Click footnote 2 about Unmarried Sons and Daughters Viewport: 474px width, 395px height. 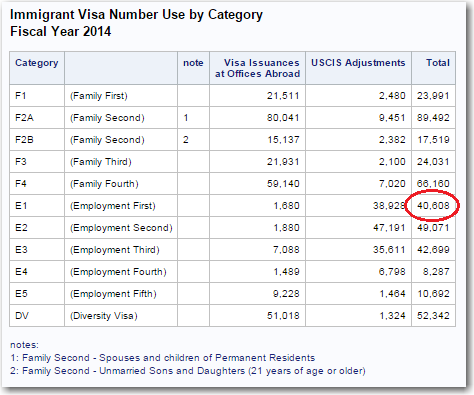188,371
